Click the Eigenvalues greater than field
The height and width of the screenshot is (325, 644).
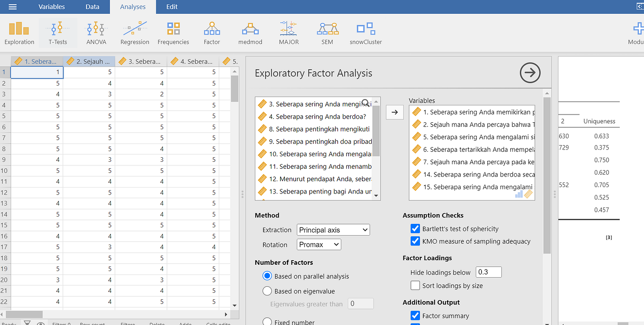[361, 303]
